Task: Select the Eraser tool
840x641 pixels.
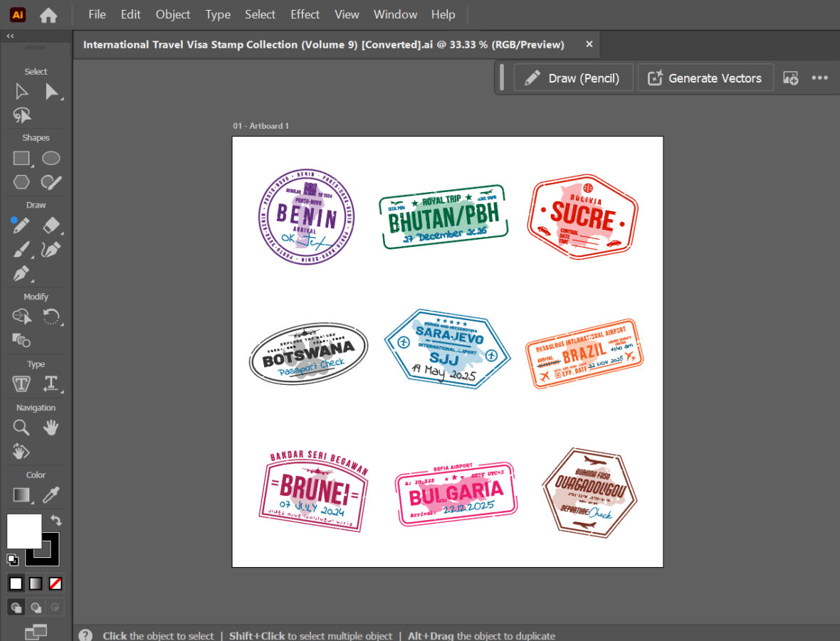Action: click(51, 226)
